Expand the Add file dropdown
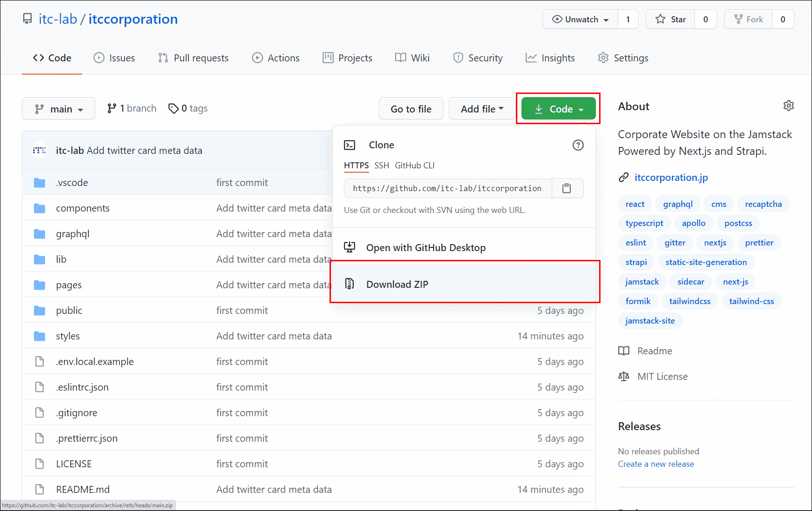This screenshot has width=812, height=511. pos(482,109)
